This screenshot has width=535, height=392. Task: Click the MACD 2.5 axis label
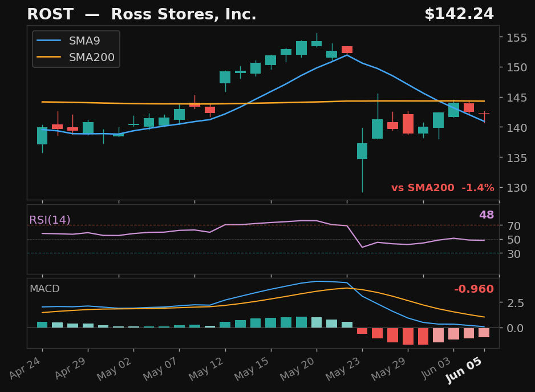(515, 303)
